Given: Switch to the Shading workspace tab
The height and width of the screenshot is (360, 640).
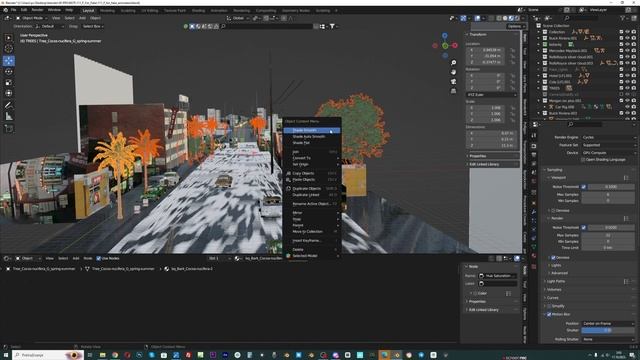Looking at the screenshot, I should [x=198, y=11].
